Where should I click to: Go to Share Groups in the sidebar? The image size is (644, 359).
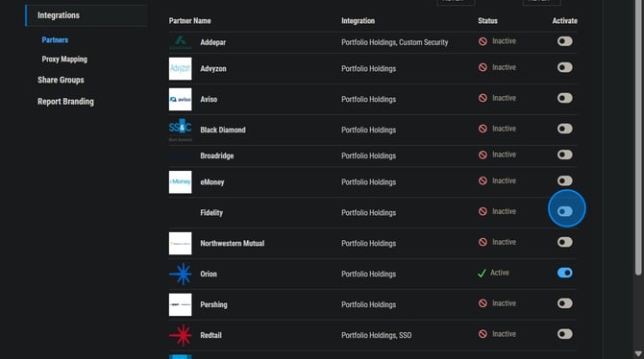pos(61,80)
